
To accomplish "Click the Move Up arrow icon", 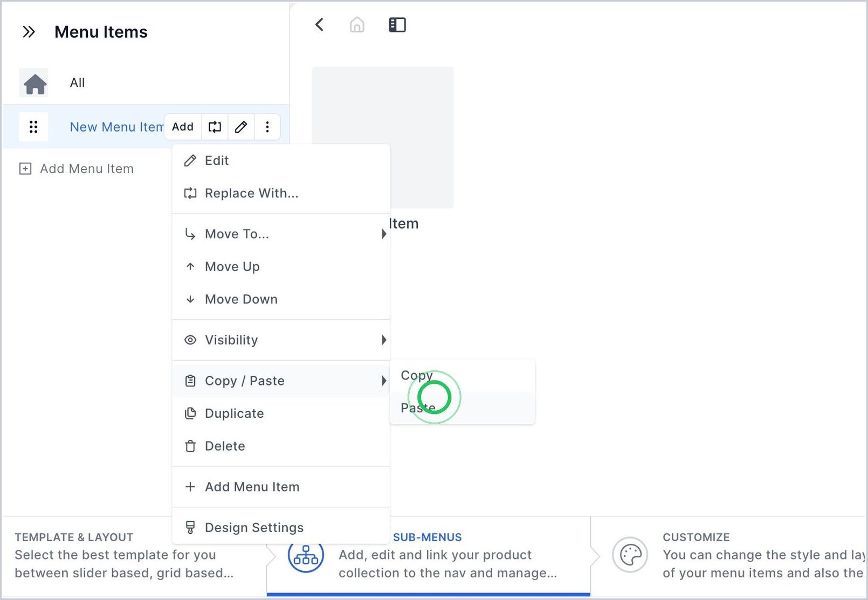I will point(190,267).
